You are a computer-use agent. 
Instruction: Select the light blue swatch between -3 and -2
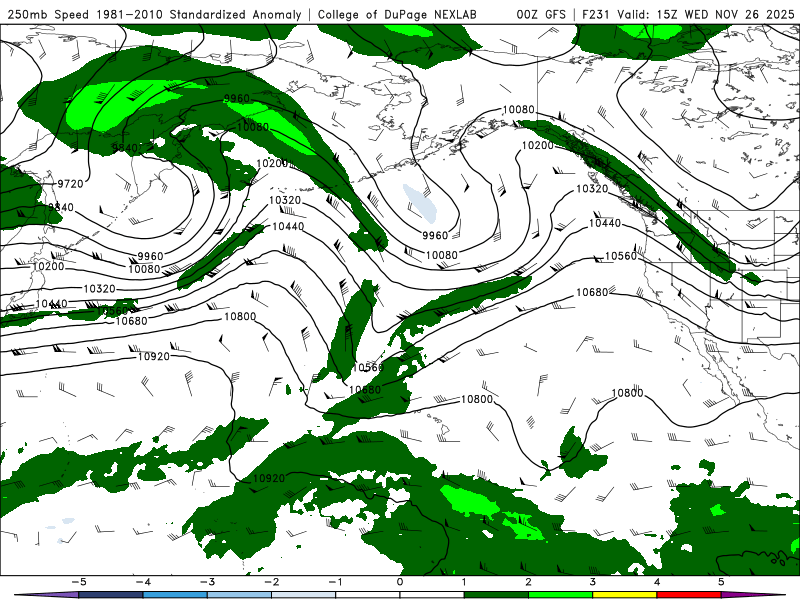239,595
